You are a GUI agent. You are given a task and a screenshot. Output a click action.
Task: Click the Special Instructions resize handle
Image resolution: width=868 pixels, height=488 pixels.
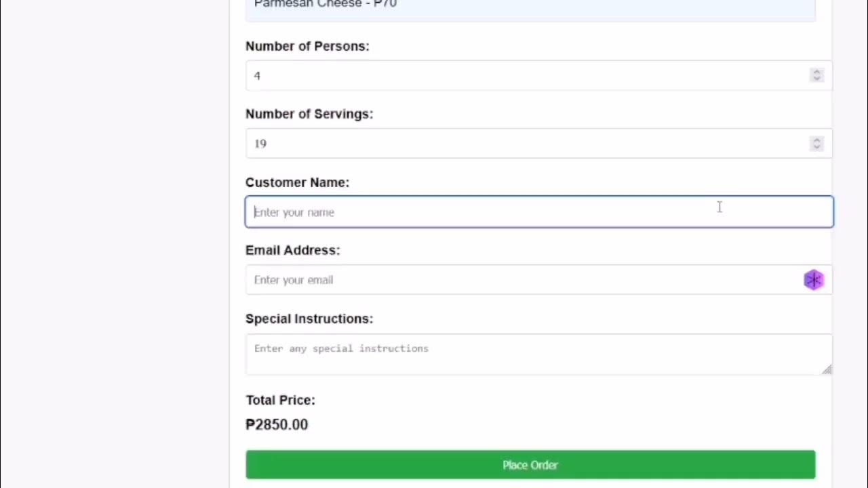(x=827, y=369)
